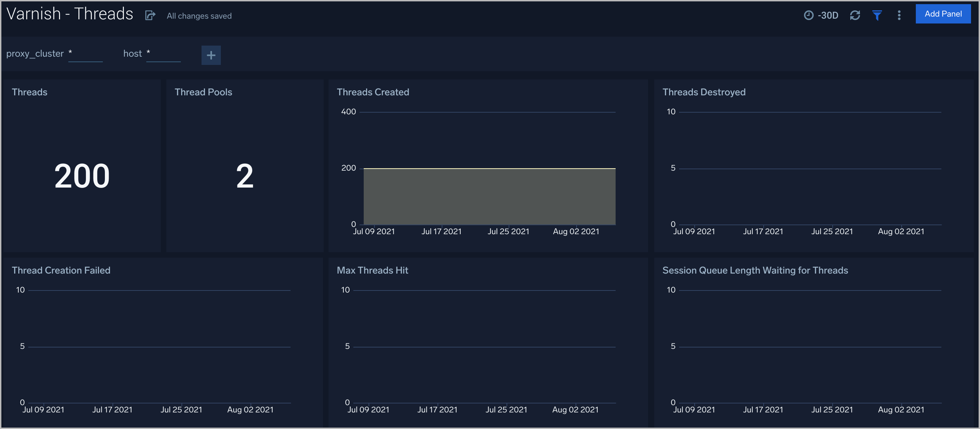
Task: Click the 200 value in the Threads panel
Action: point(81,175)
